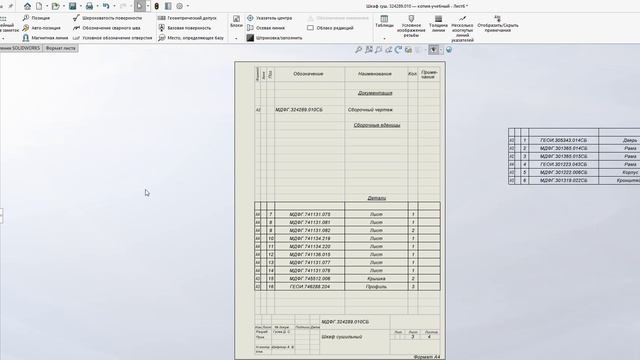Screen dimensions: 640x360
Task: Switch to the Формат листа tab
Action: (60, 48)
